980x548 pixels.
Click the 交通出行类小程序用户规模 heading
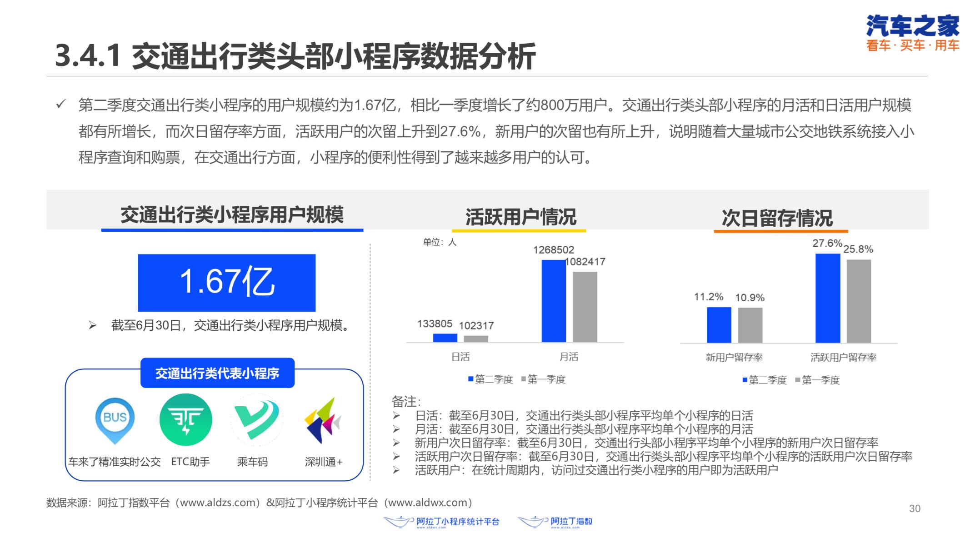click(232, 214)
